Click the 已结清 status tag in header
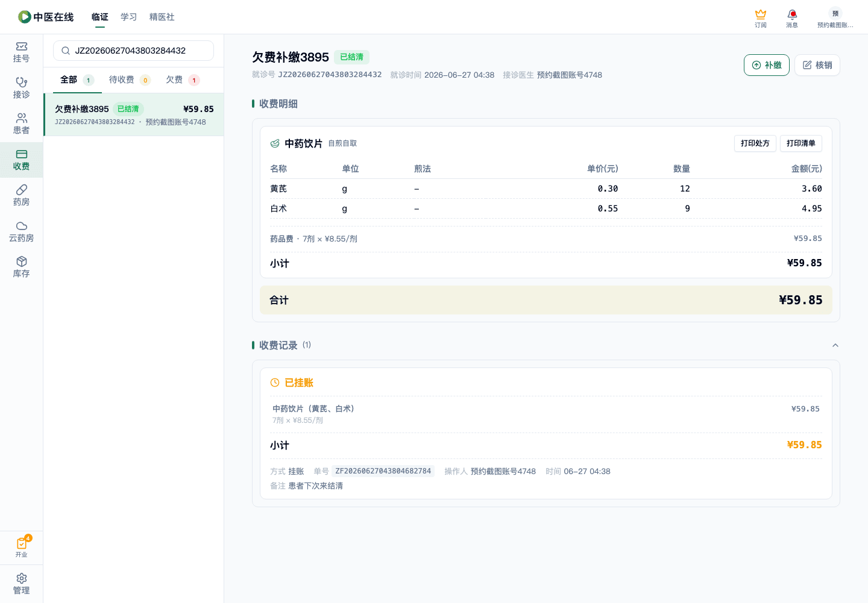 point(351,57)
